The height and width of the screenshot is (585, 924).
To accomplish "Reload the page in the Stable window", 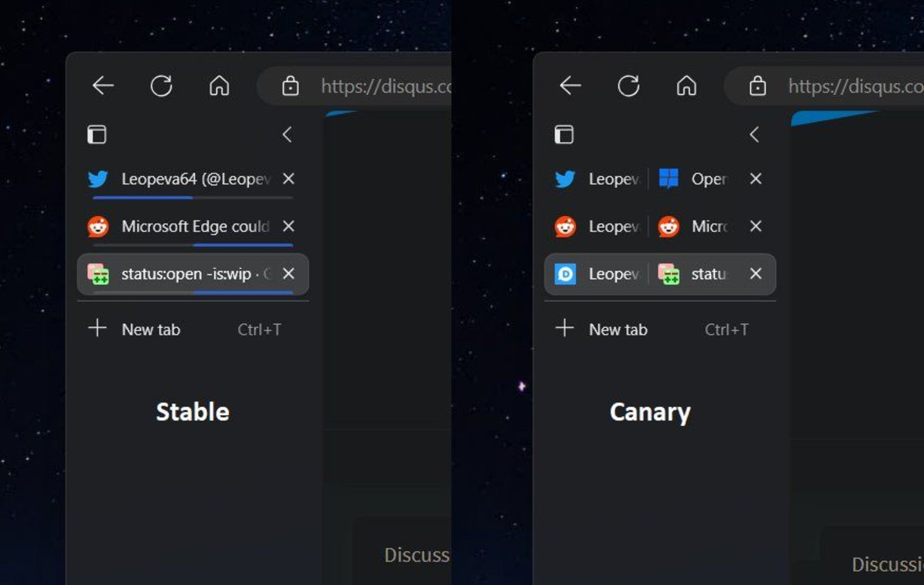I will 161,86.
